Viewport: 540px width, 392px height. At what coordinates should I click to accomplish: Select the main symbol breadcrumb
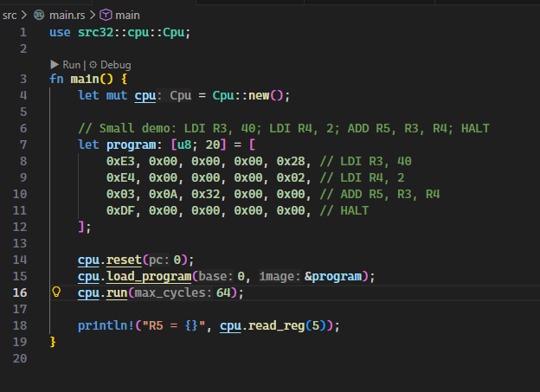127,16
